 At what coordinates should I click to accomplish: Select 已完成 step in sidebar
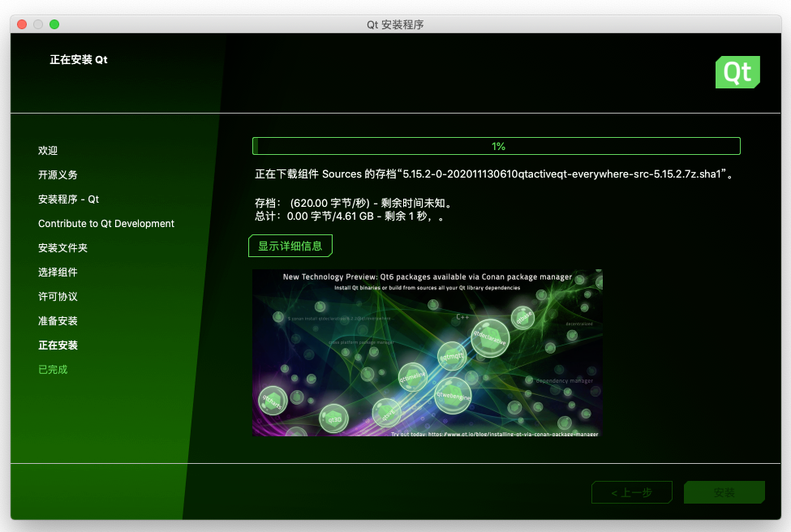pyautogui.click(x=53, y=370)
